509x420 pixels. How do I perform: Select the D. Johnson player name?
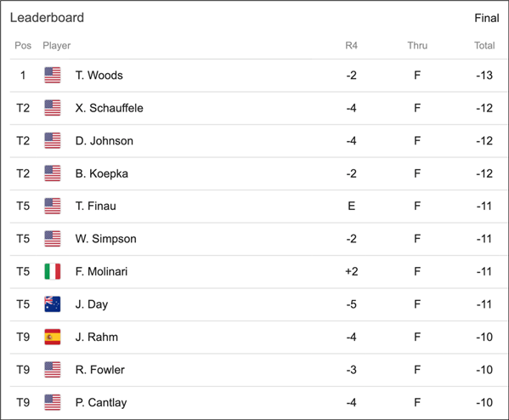coord(105,140)
